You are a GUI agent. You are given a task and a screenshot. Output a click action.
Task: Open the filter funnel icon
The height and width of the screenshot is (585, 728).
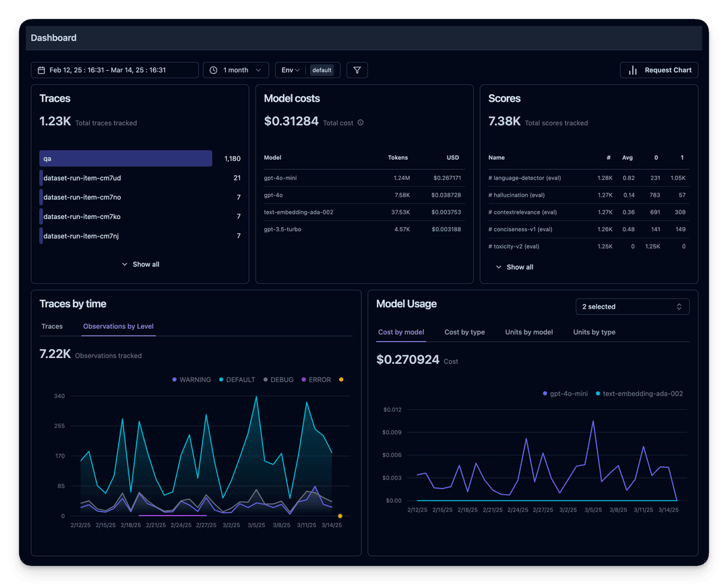[x=357, y=70]
